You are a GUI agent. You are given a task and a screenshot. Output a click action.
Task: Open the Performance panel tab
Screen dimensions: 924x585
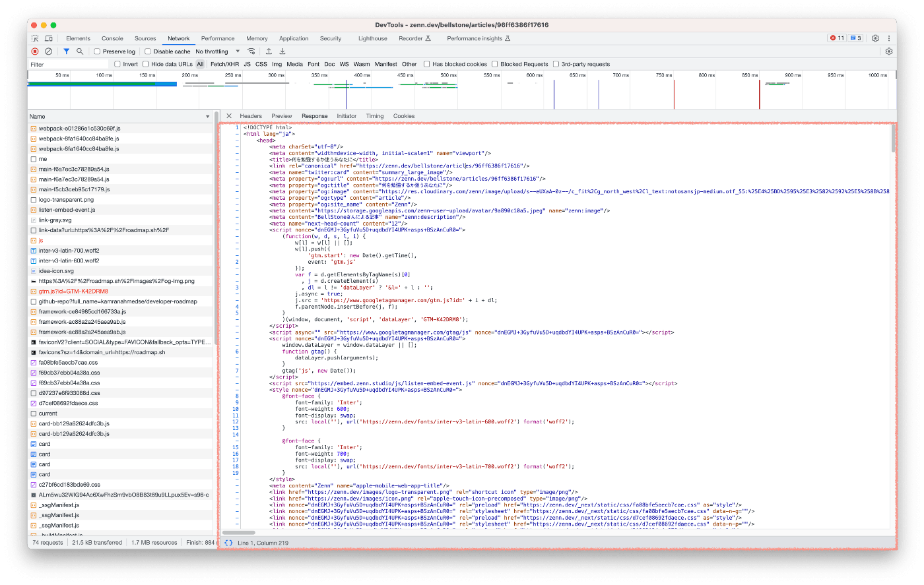(218, 38)
